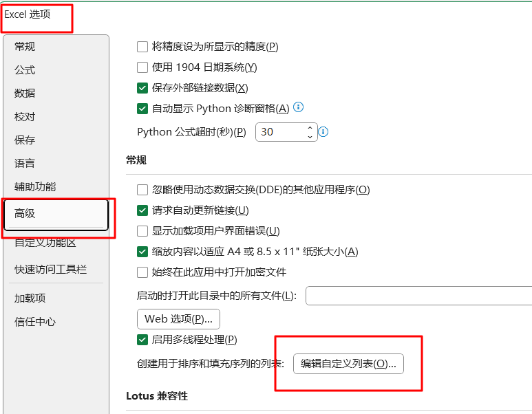Disable 自动显示 Python 诊断窗格 checkbox
This screenshot has height=414, width=532.
pyautogui.click(x=142, y=109)
